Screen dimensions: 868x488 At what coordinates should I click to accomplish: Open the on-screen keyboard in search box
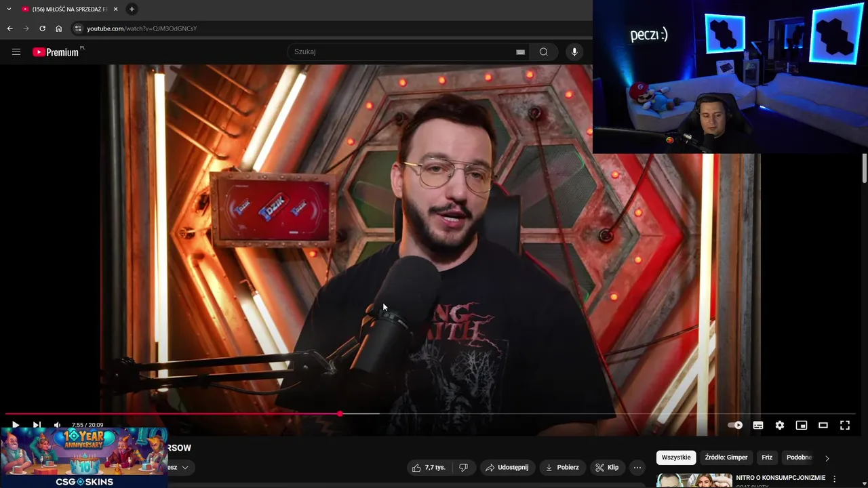tap(520, 52)
